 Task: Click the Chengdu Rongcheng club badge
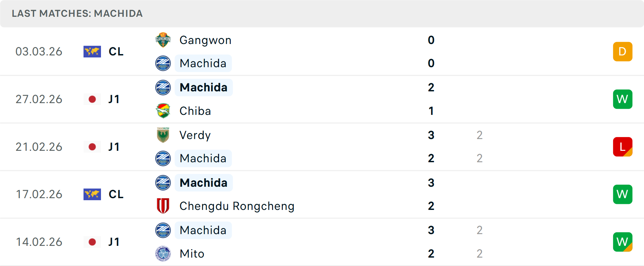pos(163,206)
